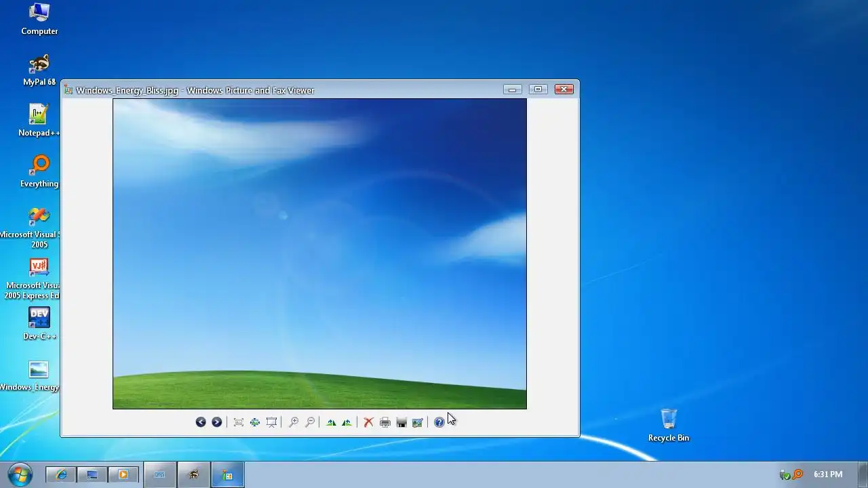Zoom in on the picture
The width and height of the screenshot is (868, 488).
[294, 422]
